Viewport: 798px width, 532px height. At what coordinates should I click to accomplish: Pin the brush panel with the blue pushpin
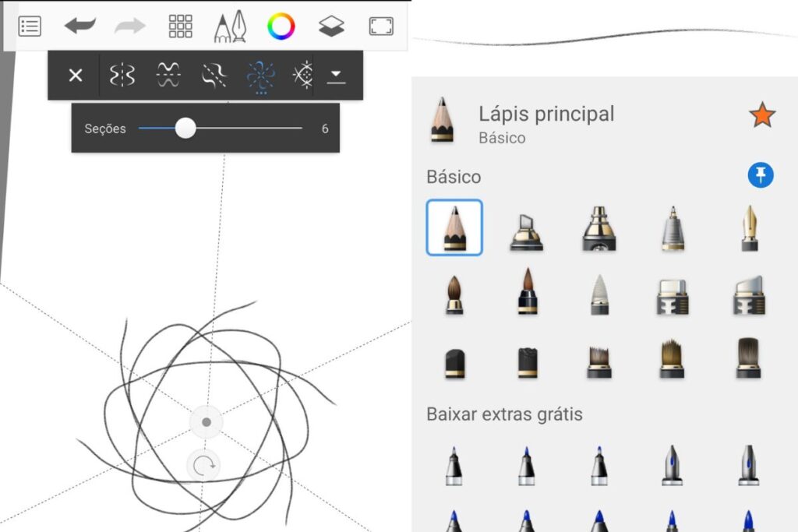tap(761, 175)
